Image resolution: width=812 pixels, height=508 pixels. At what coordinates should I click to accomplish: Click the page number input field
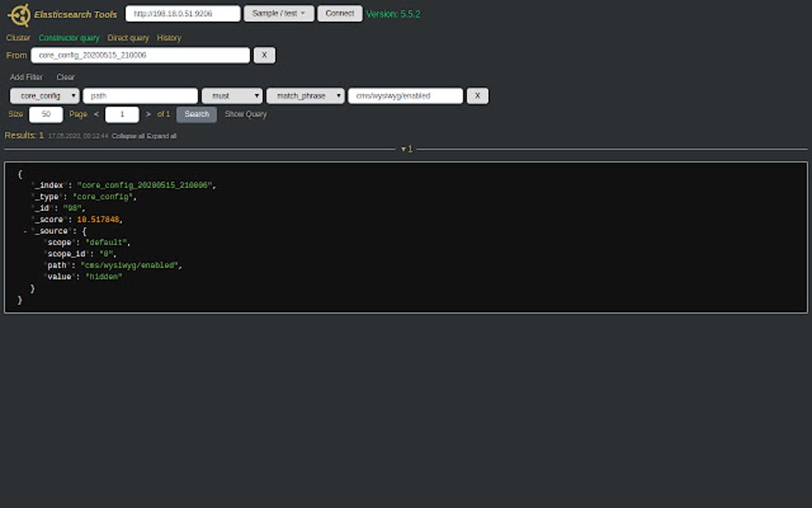[x=120, y=114]
